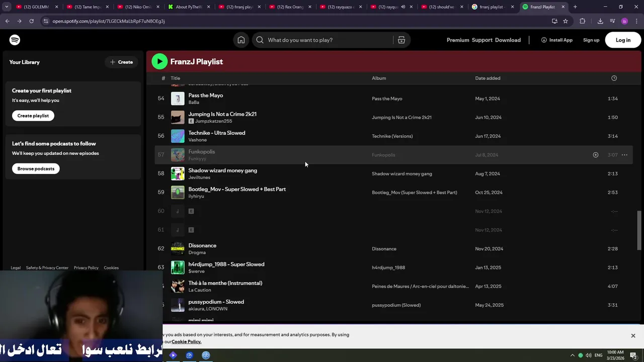Click Log in button

(x=623, y=40)
